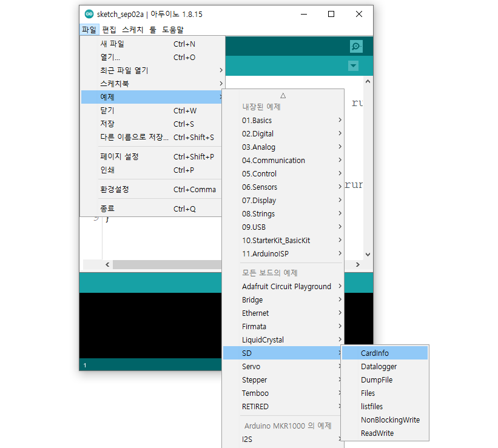Expand 06.Sensors examples
The width and height of the screenshot is (498, 448).
tap(283, 187)
